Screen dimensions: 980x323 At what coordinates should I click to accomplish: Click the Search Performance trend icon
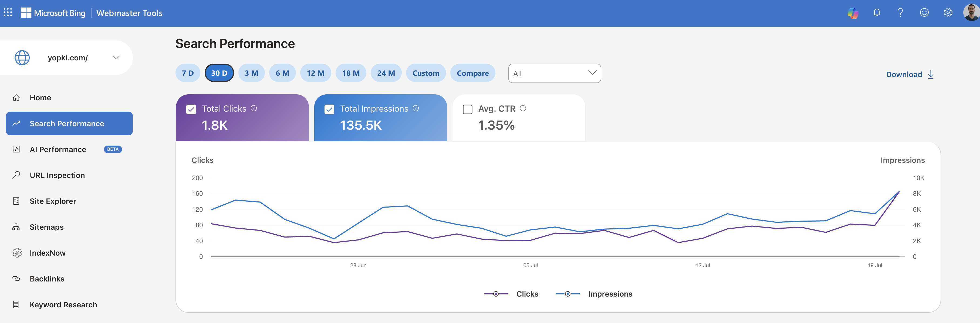click(16, 123)
